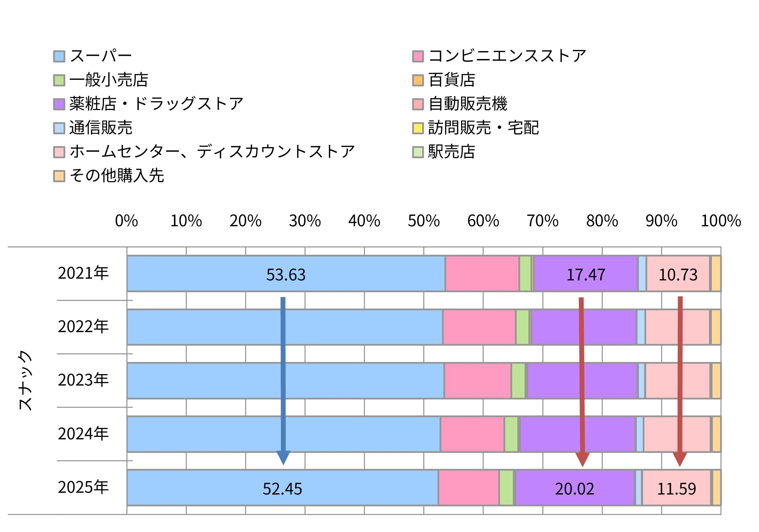Select the green 一般小売店 legend swatch
This screenshot has width=759, height=532.
pos(59,80)
